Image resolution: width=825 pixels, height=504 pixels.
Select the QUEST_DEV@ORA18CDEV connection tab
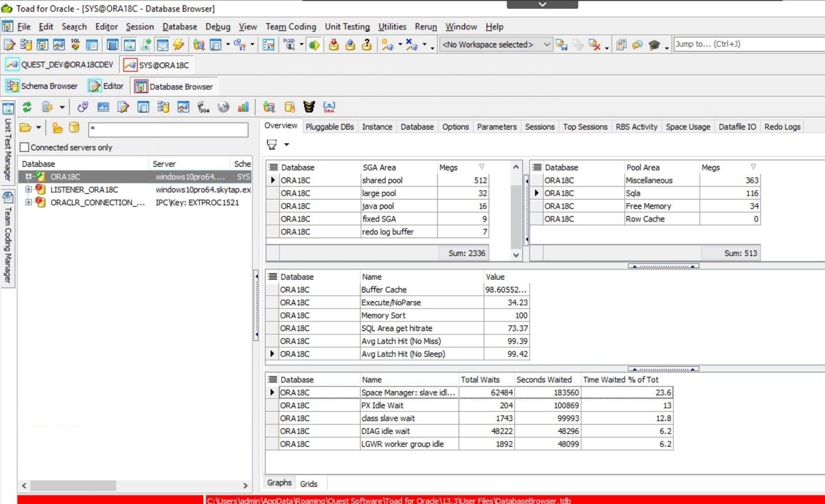click(x=59, y=65)
